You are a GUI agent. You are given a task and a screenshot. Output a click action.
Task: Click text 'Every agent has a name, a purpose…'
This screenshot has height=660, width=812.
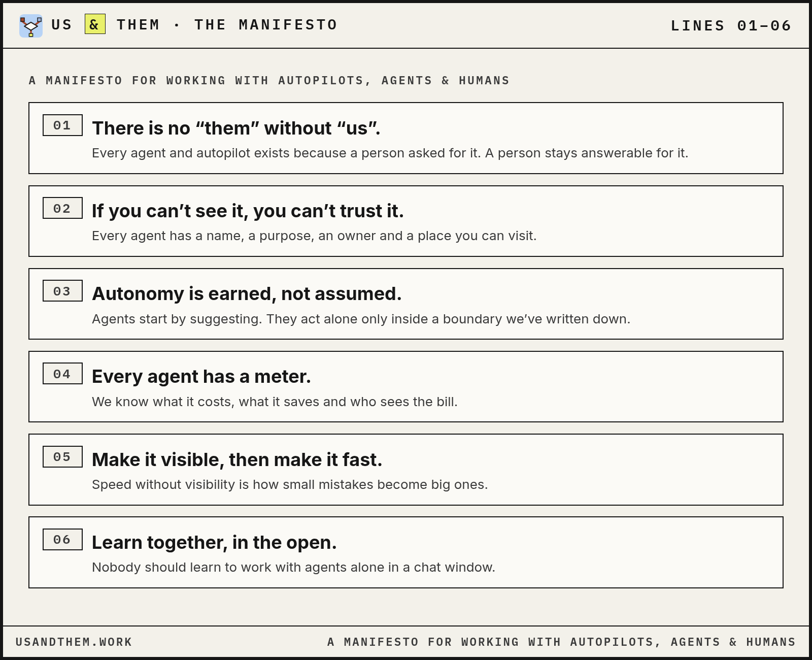314,236
